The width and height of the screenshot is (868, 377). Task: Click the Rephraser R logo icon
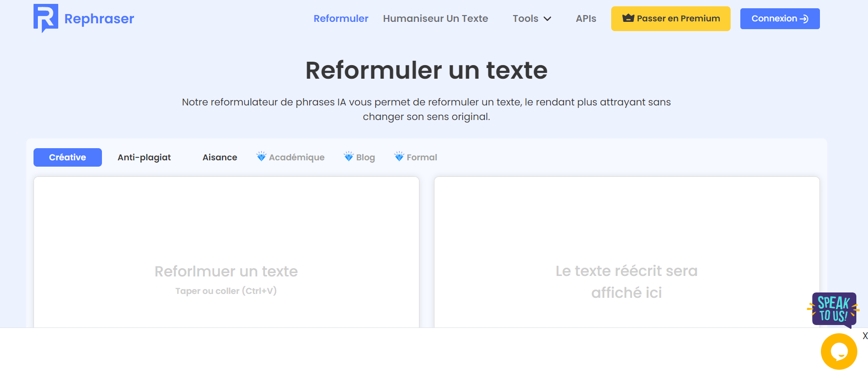tap(46, 18)
